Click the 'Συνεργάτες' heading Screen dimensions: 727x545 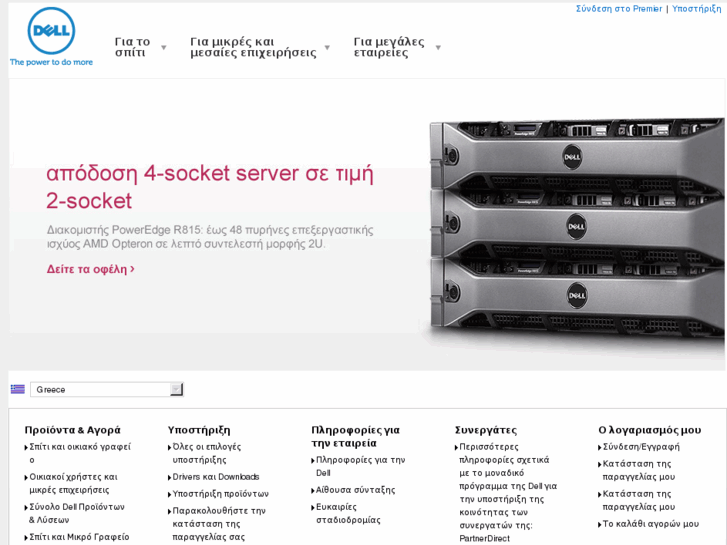[x=486, y=430]
